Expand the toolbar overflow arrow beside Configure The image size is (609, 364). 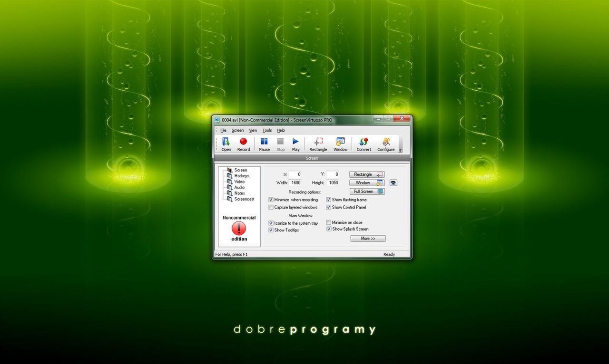(400, 150)
